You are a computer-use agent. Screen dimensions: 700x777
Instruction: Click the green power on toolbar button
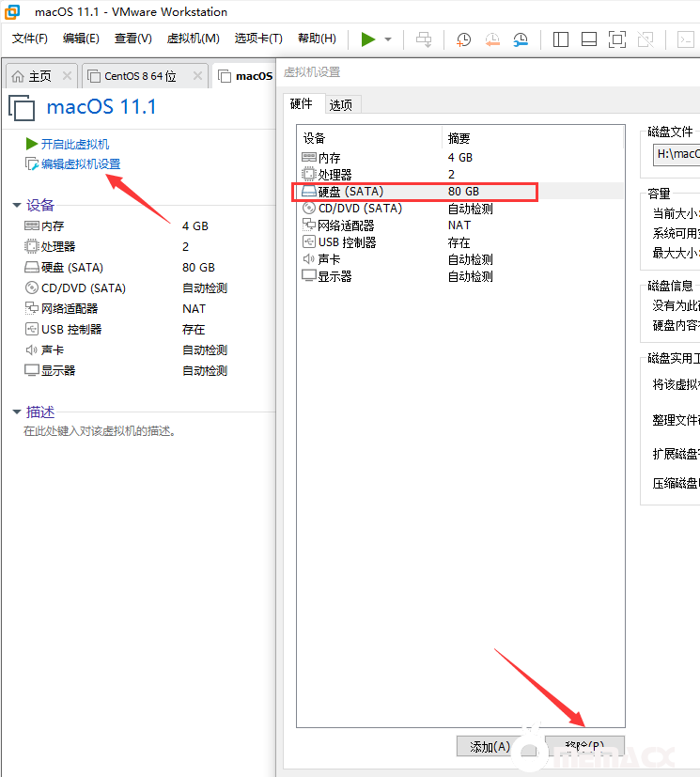pyautogui.click(x=368, y=39)
